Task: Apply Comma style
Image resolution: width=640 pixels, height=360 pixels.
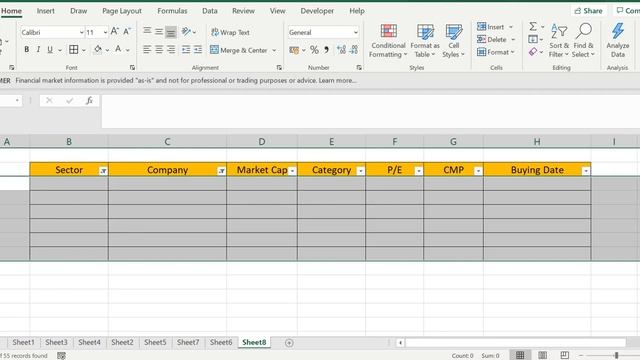Action: pyautogui.click(x=327, y=50)
